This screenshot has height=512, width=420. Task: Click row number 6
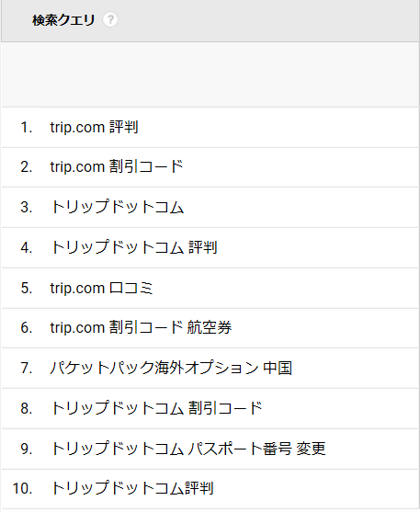click(x=26, y=328)
